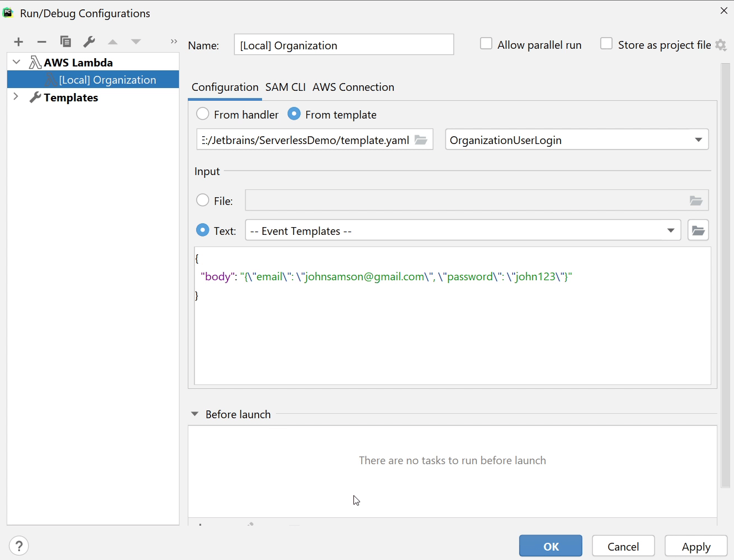Move configuration up the list
734x560 pixels.
[x=112, y=41]
